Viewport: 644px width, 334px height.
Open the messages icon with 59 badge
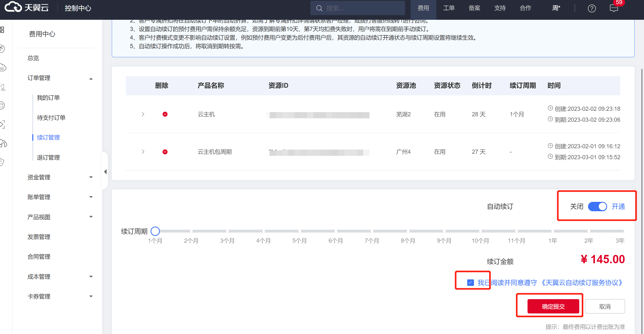point(614,8)
